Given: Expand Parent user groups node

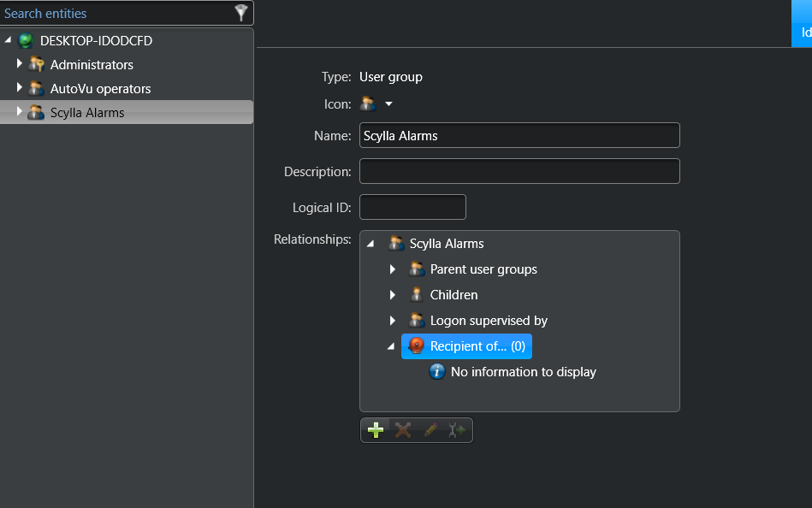Looking at the screenshot, I should (x=393, y=269).
